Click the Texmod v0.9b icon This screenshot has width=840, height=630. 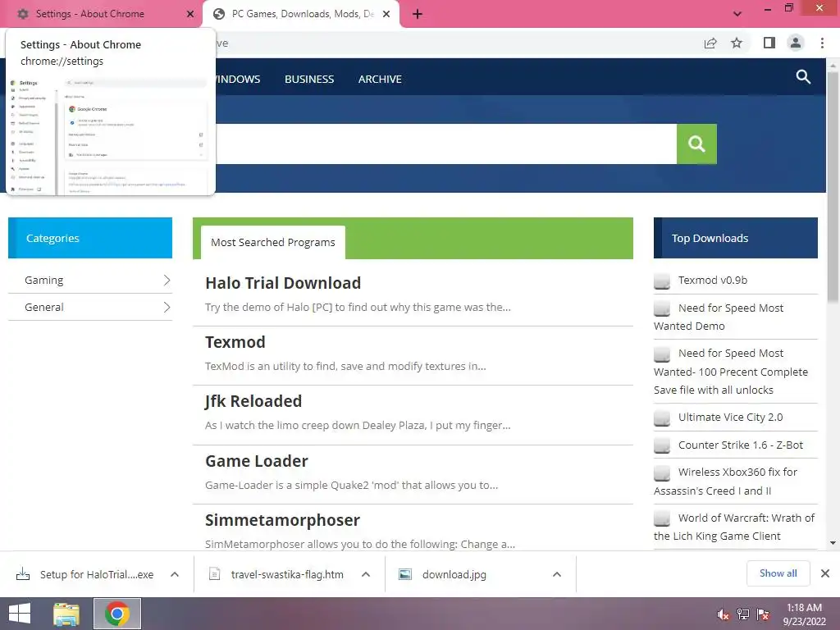pyautogui.click(x=662, y=281)
